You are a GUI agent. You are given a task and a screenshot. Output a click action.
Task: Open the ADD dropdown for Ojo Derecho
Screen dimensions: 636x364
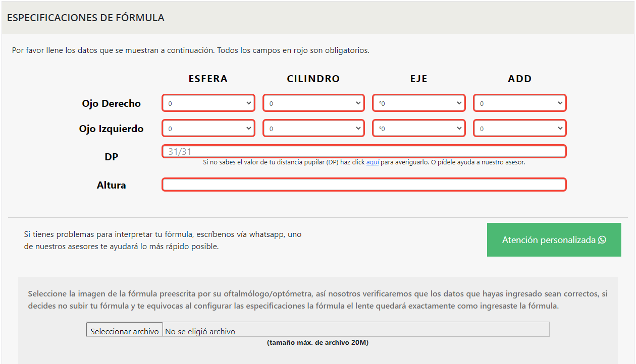[519, 103]
